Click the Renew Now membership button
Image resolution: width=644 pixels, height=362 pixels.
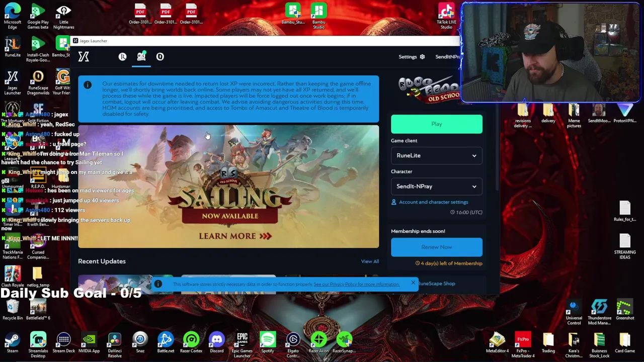pos(437,247)
